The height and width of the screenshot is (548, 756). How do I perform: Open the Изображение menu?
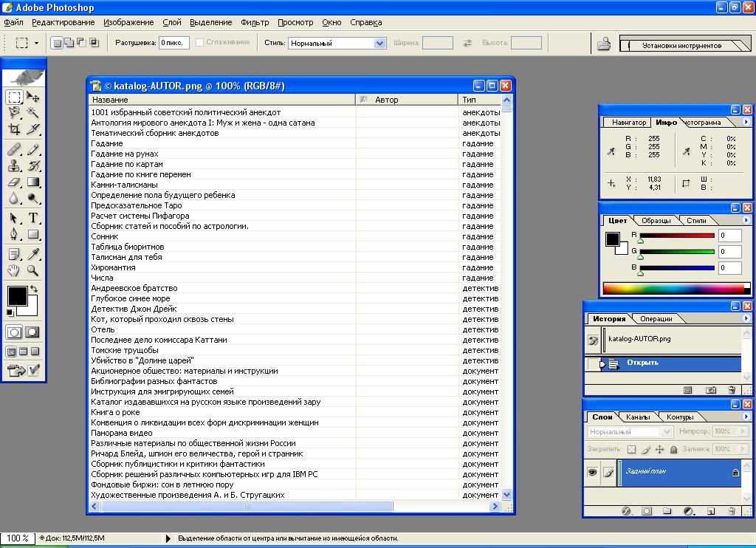click(x=128, y=22)
